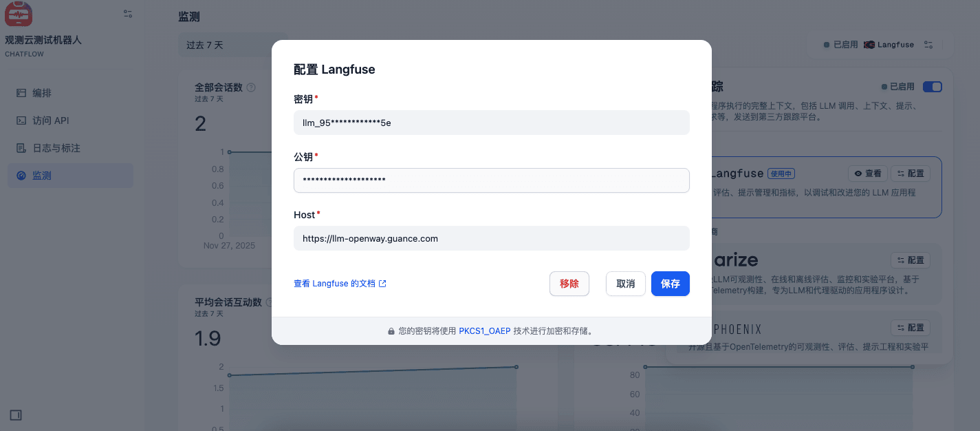Click the 配置 Langfuse dialog title
The height and width of the screenshot is (431, 980).
[x=334, y=70]
